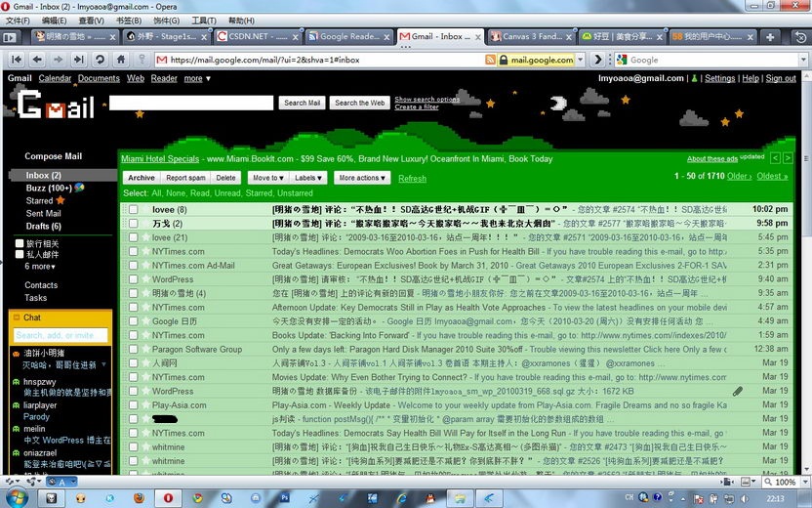Click the chat Search, add, or invite field
Screen dimensions: 812x508
click(x=61, y=335)
